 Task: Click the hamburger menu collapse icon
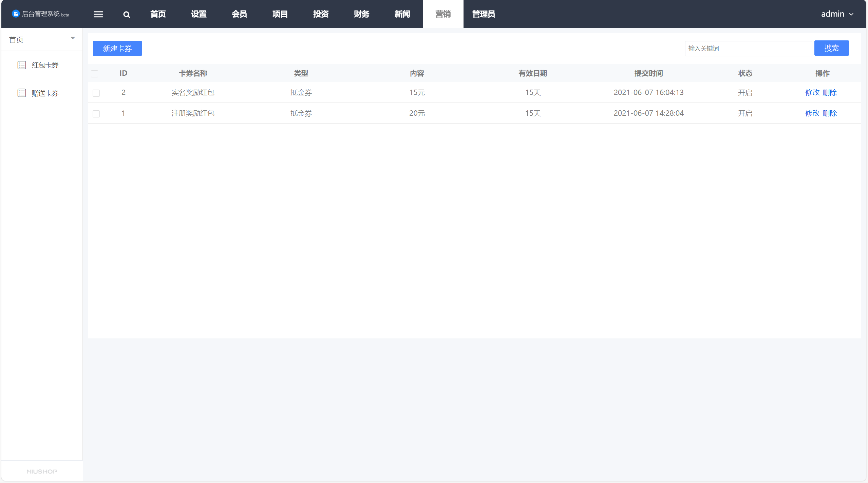coord(98,14)
